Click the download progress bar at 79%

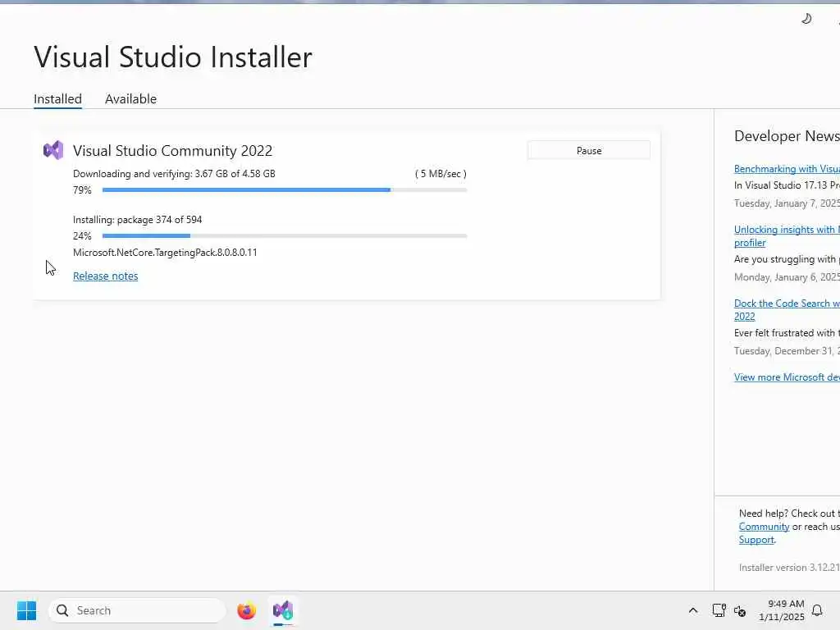pos(285,189)
